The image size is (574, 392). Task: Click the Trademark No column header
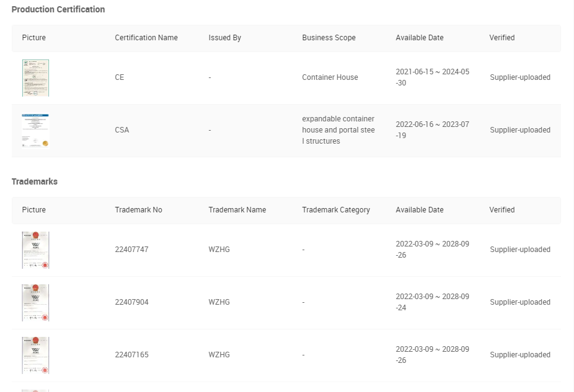tap(138, 210)
